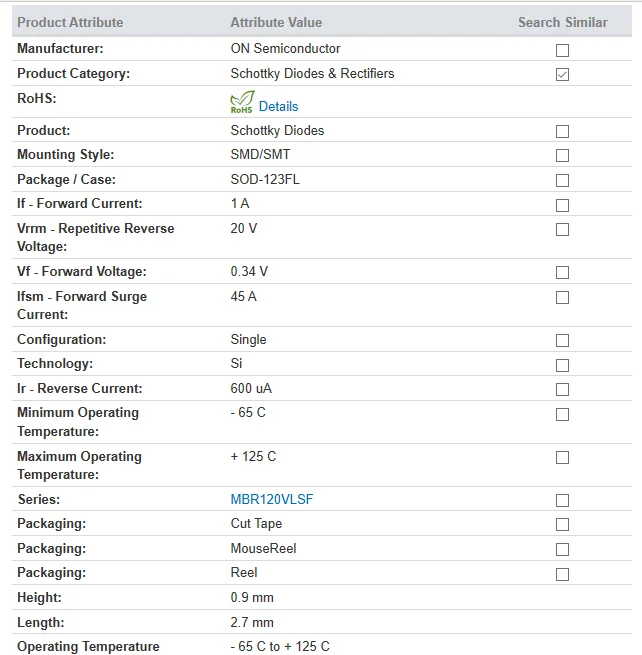Image resolution: width=642 pixels, height=655 pixels.
Task: Open the RoHS Details link
Action: coord(278,107)
